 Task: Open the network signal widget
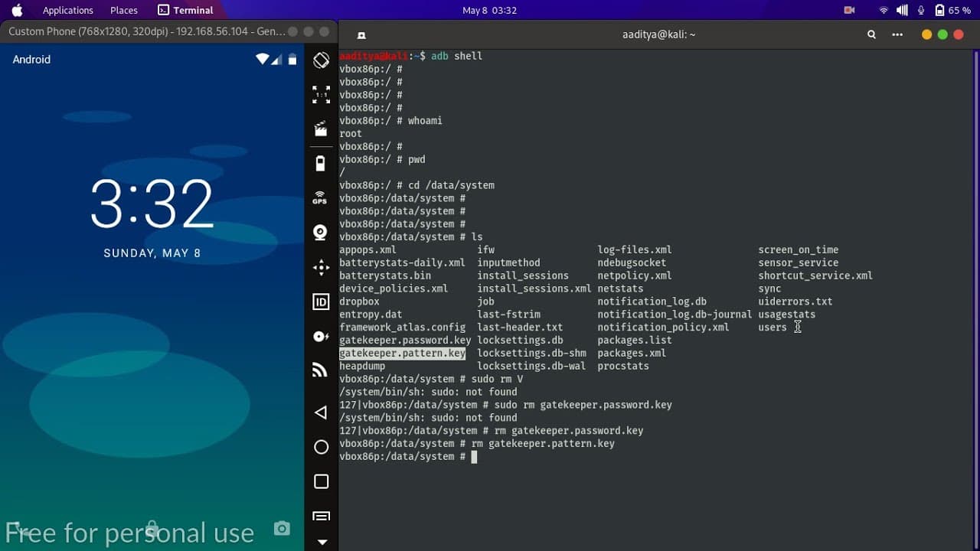click(321, 371)
